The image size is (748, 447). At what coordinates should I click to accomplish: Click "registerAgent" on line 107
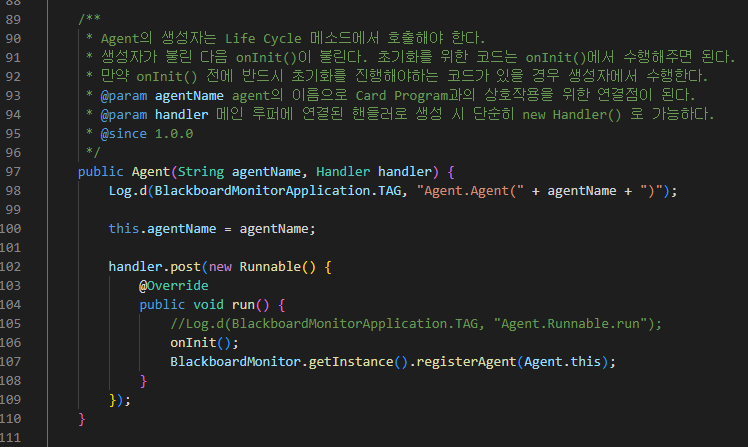tap(466, 362)
